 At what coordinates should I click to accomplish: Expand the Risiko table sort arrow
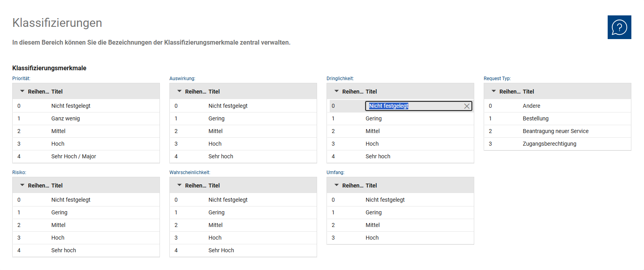[22, 185]
